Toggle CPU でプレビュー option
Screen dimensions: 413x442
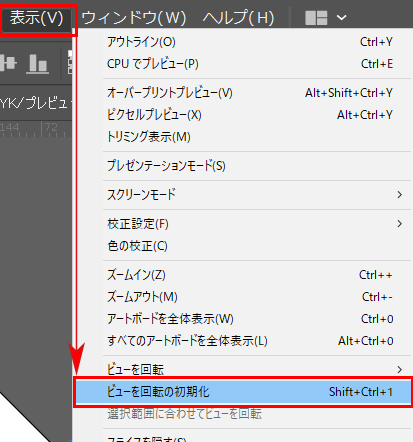click(257, 64)
